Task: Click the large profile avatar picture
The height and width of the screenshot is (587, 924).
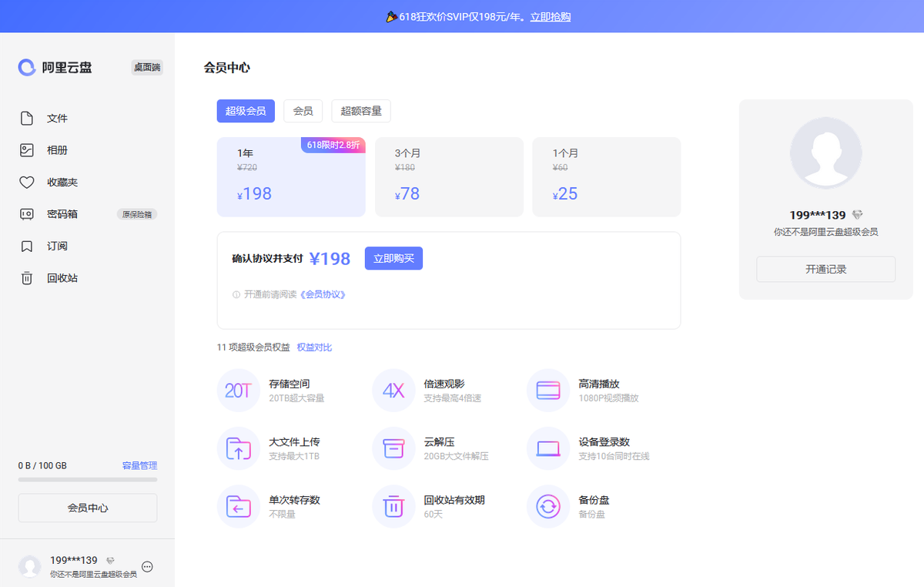Action: (x=825, y=153)
